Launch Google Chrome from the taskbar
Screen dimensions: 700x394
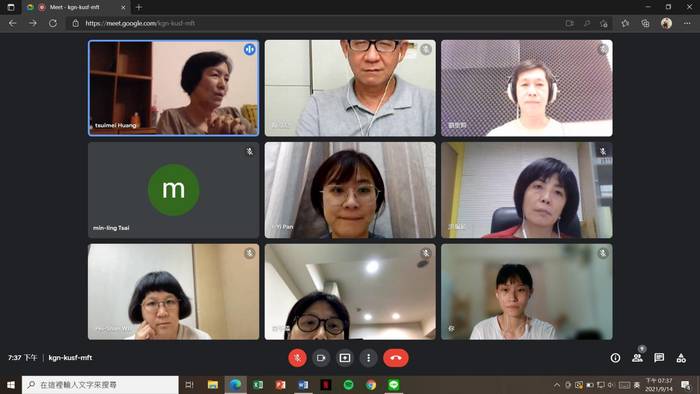click(371, 385)
